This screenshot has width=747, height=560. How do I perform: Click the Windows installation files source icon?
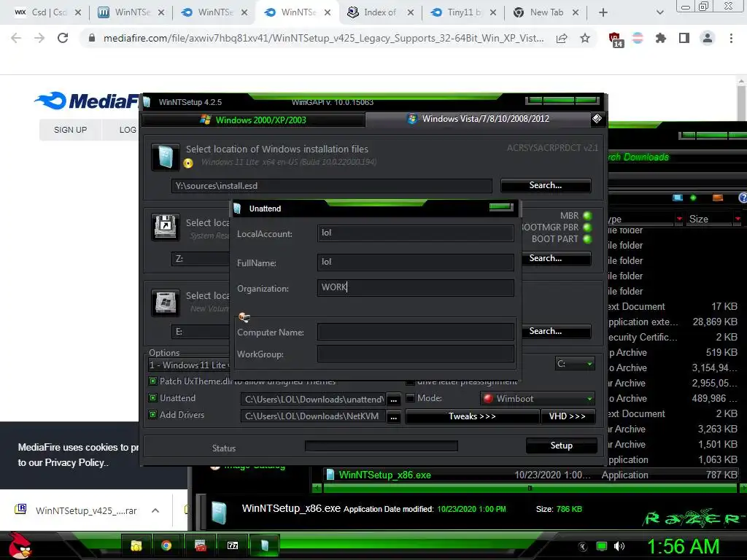pos(166,157)
